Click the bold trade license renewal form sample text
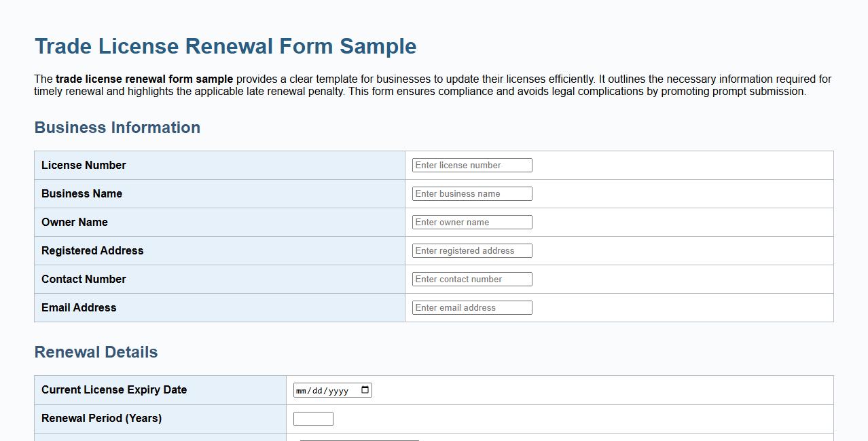The image size is (868, 441). (144, 79)
